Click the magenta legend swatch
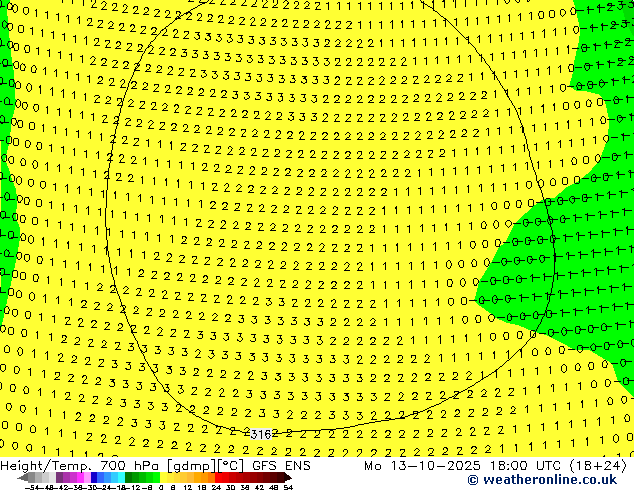The width and height of the screenshot is (634, 490). coord(80,478)
